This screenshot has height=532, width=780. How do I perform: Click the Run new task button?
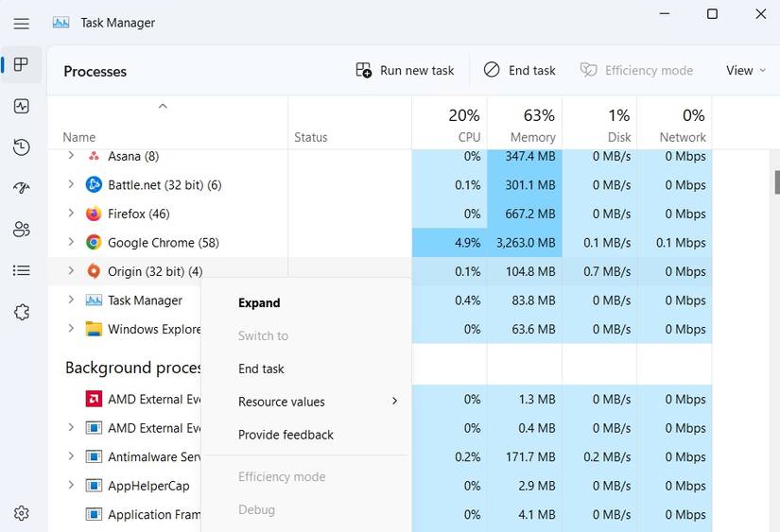tap(405, 71)
